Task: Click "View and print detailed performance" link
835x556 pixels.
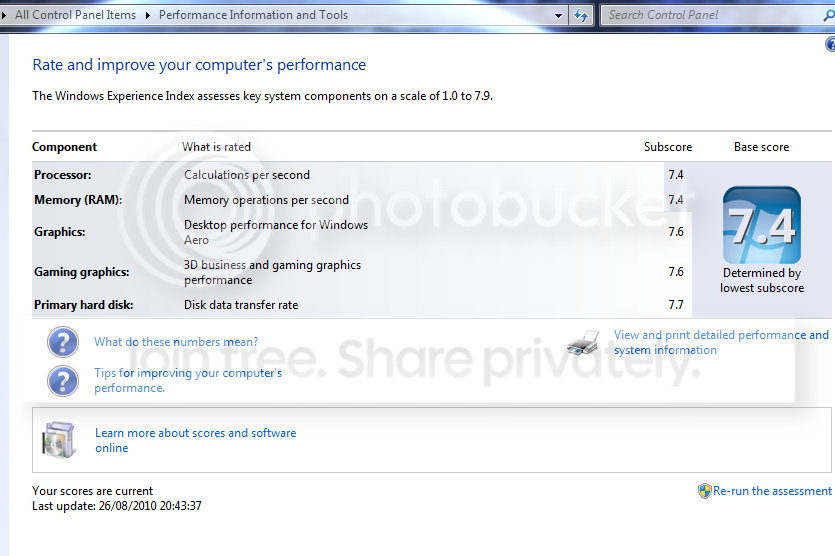Action: (721, 342)
